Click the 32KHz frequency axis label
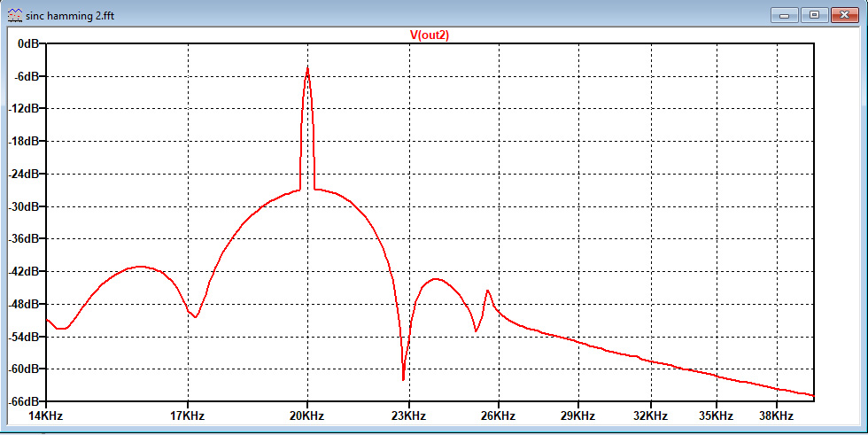This screenshot has height=435, width=868. click(x=650, y=416)
